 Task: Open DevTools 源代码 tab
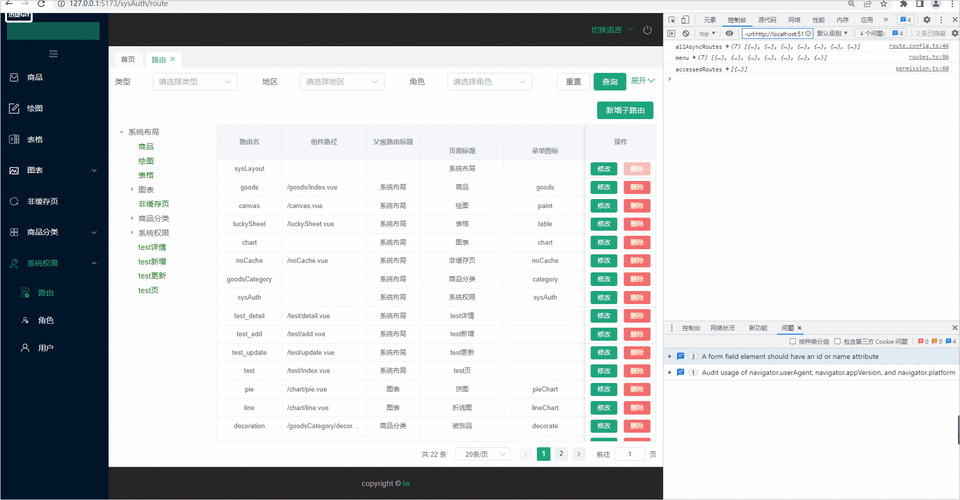coord(767,20)
